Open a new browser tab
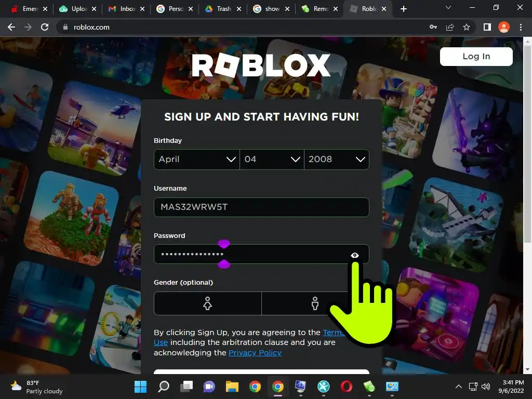This screenshot has width=532, height=399. click(403, 9)
